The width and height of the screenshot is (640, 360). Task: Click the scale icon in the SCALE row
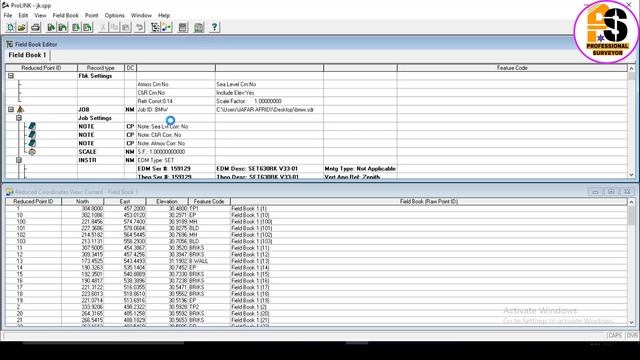(32, 152)
